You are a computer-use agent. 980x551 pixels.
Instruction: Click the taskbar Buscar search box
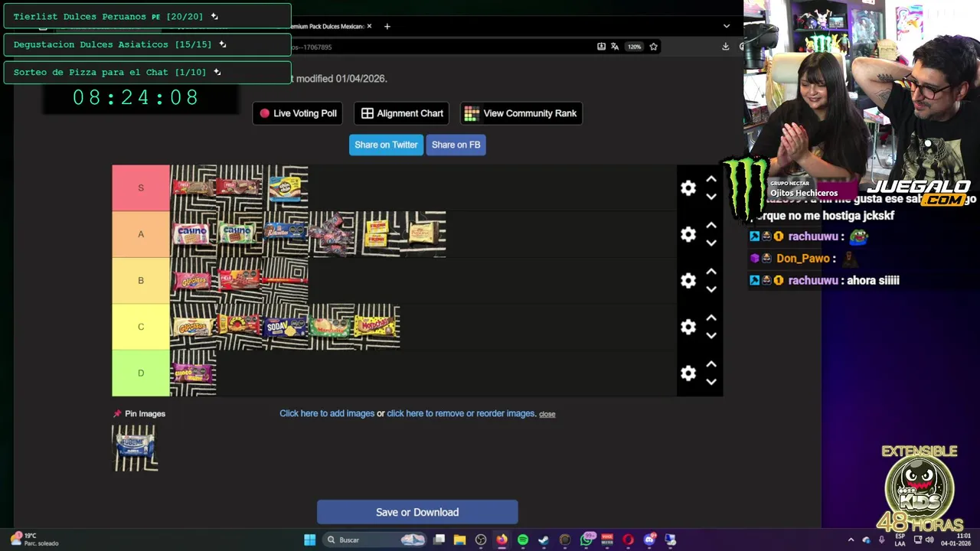tap(374, 540)
